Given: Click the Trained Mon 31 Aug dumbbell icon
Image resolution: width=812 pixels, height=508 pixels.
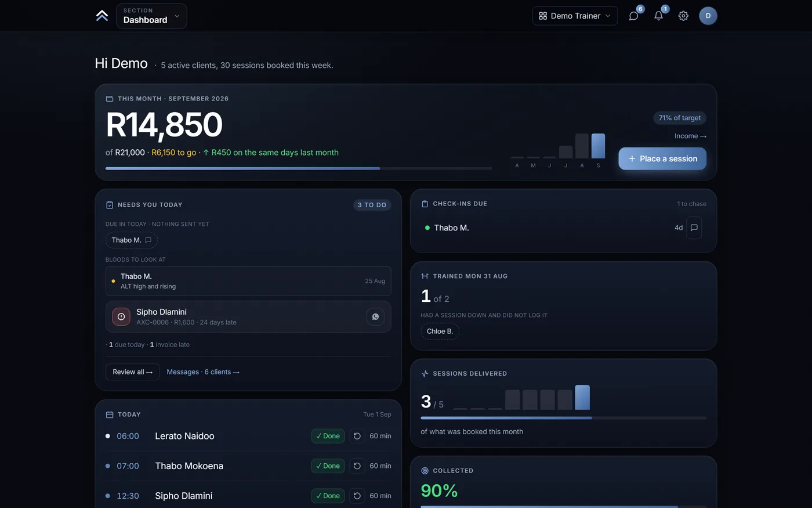Looking at the screenshot, I should pos(425,276).
